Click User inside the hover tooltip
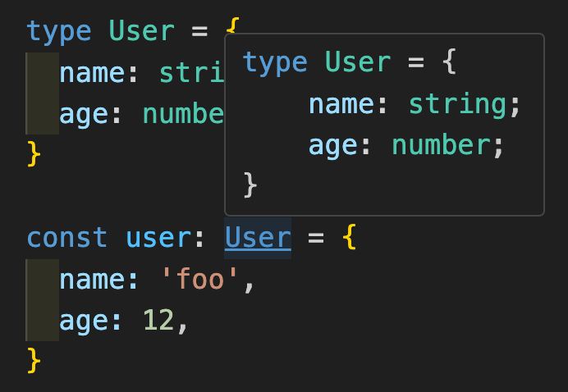568x392 pixels. [x=358, y=62]
